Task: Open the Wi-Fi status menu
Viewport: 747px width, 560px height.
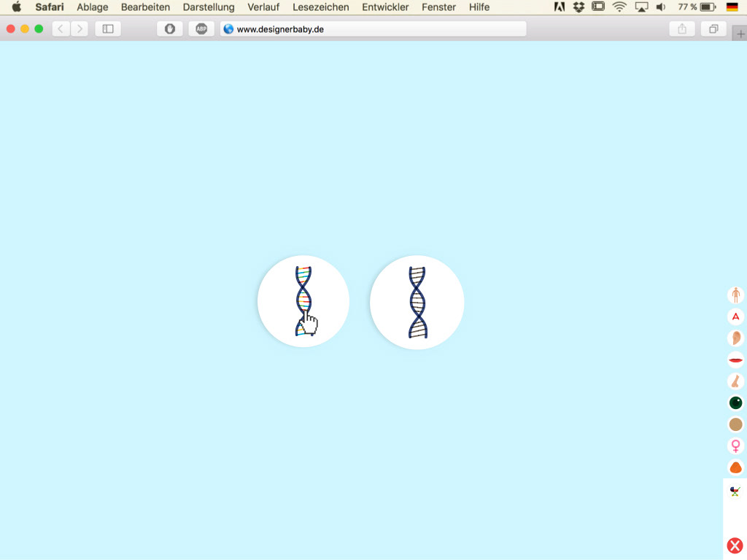Action: (619, 7)
